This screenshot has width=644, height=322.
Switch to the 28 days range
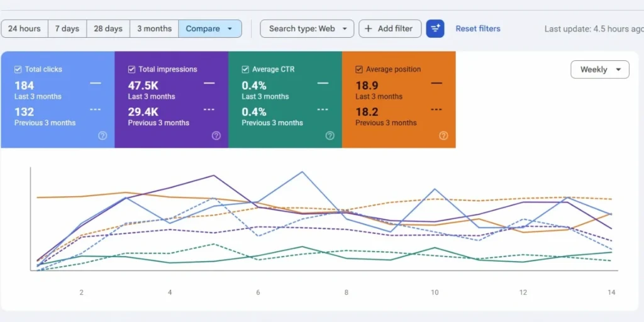(108, 29)
